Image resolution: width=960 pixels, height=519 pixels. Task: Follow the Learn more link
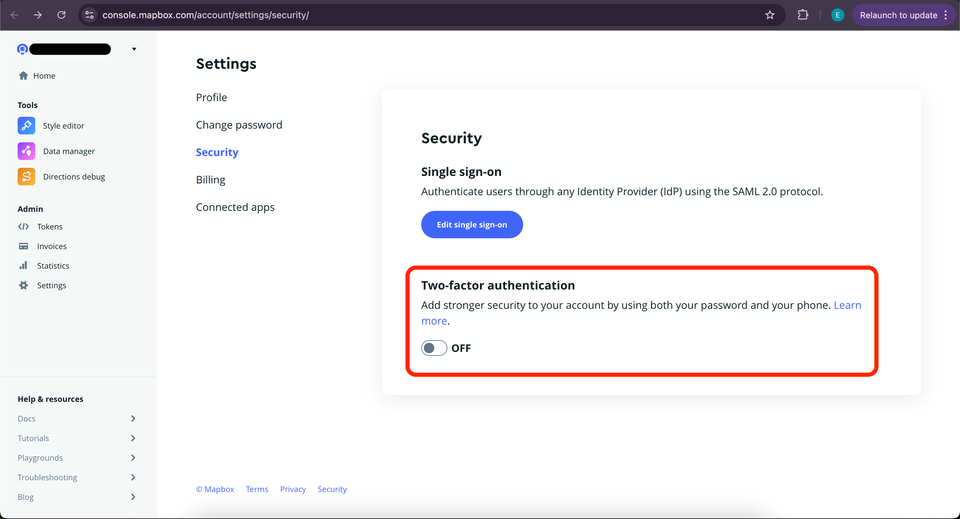[847, 305]
